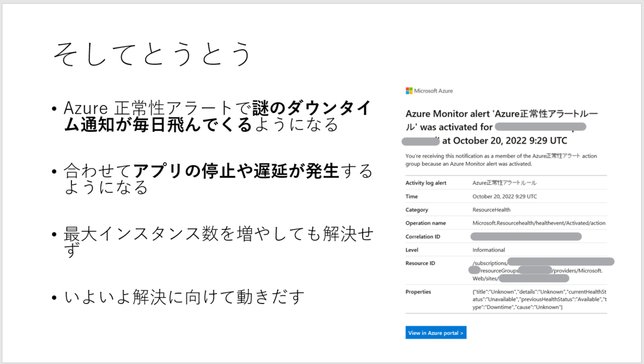644x364 pixels.
Task: Click the Correlation ID row label
Action: point(423,236)
